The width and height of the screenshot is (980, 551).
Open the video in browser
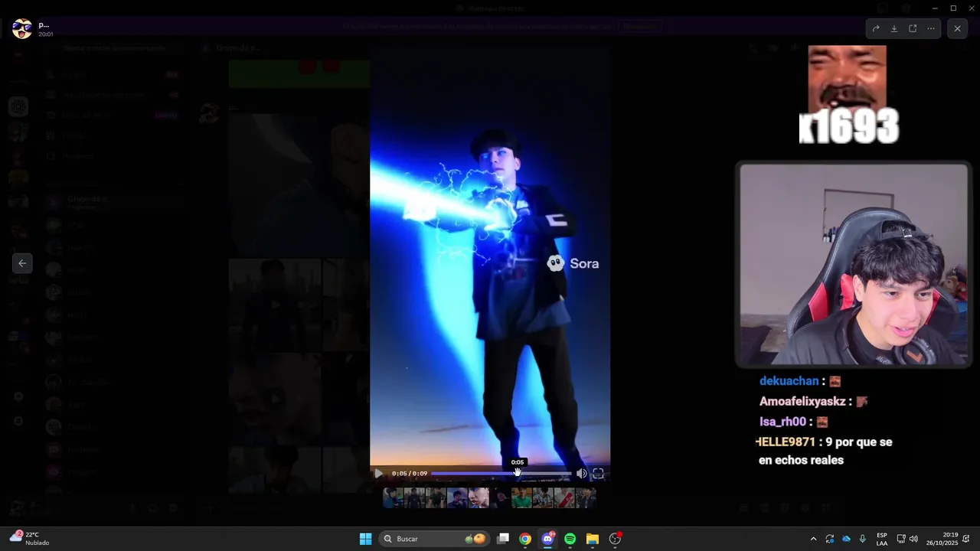(913, 28)
